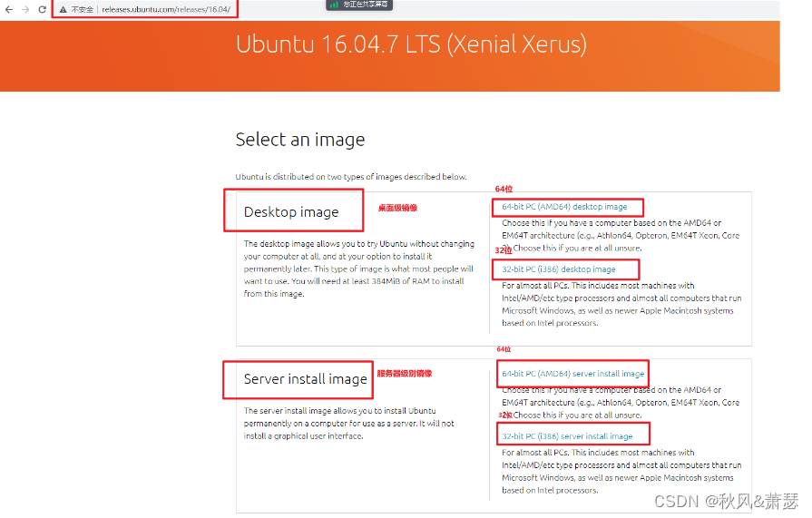Open 64-bit PC (AMD64) desktop image link
The image size is (812, 518).
coord(564,207)
